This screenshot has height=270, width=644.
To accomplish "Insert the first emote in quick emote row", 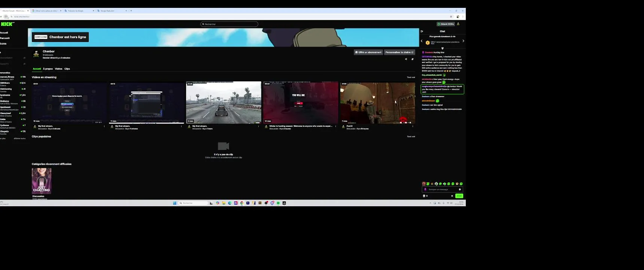I will pyautogui.click(x=423, y=184).
